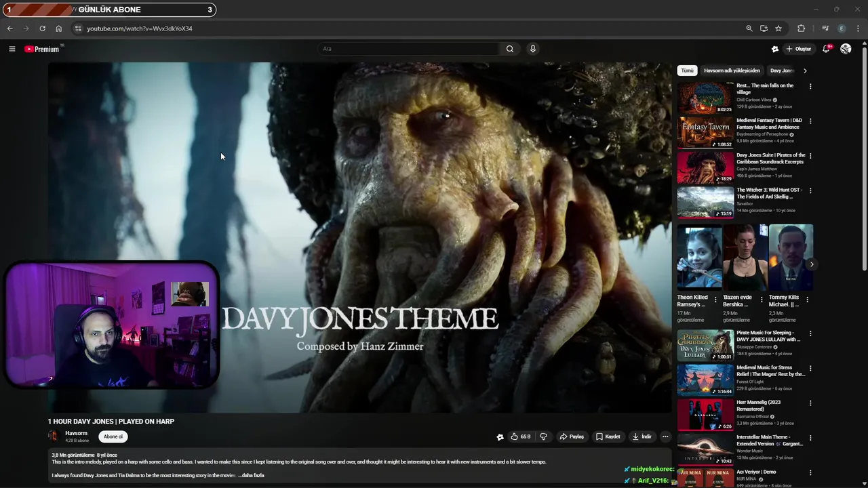Start voice search with microphone icon
This screenshot has width=868, height=488.
(532, 49)
